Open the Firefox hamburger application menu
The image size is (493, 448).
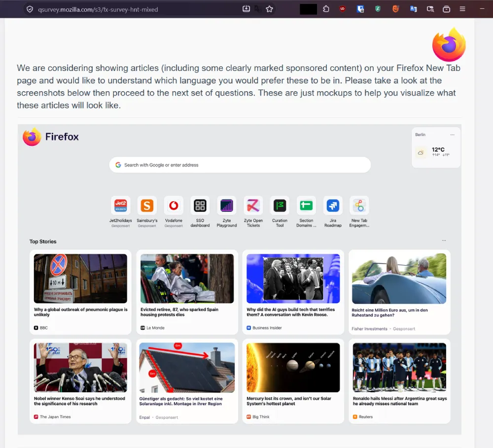462,9
